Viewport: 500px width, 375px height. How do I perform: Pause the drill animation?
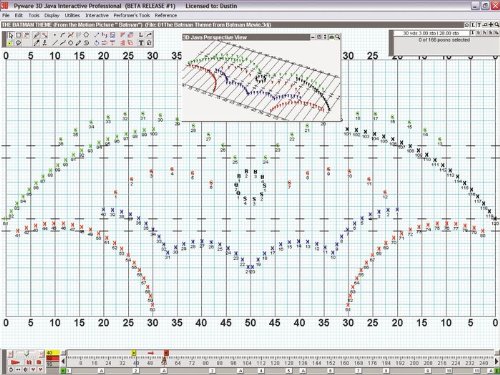tap(28, 362)
